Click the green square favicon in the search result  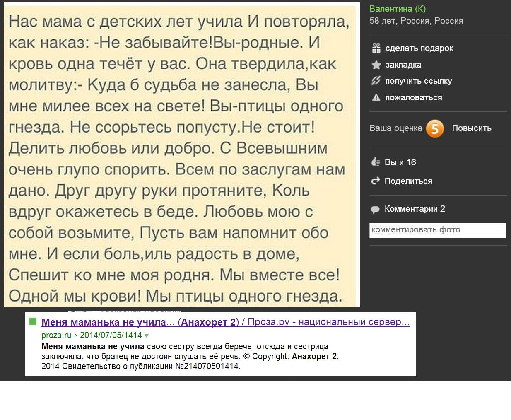coord(33,321)
